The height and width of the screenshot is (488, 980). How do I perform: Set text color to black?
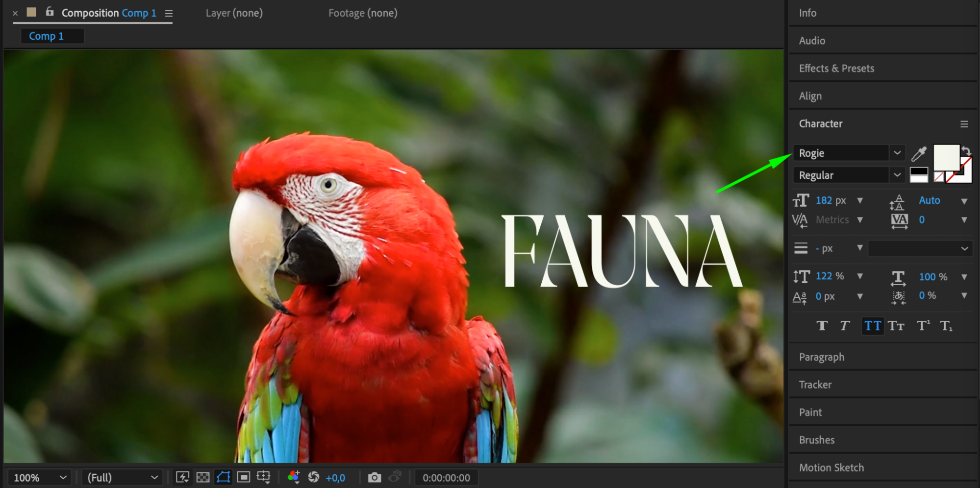[x=919, y=171]
